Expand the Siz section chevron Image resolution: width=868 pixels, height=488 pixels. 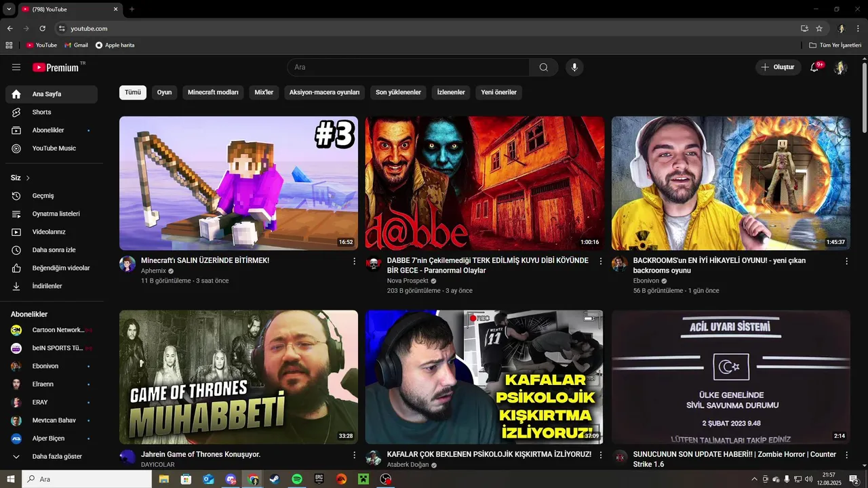(28, 178)
